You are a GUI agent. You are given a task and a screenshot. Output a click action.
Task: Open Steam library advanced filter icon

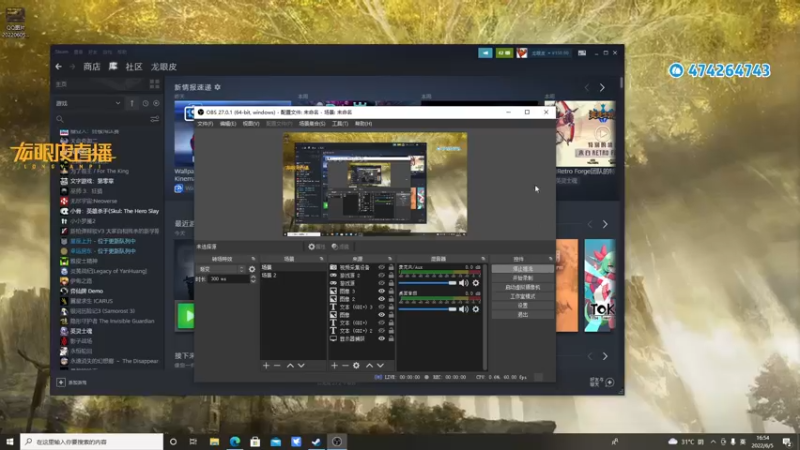[155, 119]
